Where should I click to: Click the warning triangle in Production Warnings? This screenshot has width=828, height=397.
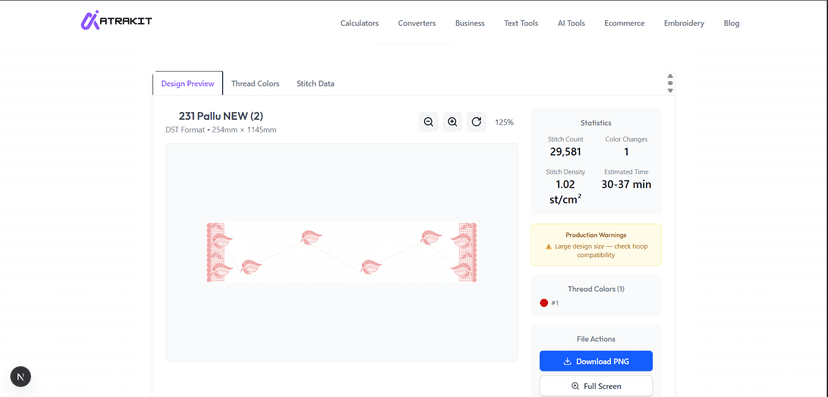click(549, 247)
